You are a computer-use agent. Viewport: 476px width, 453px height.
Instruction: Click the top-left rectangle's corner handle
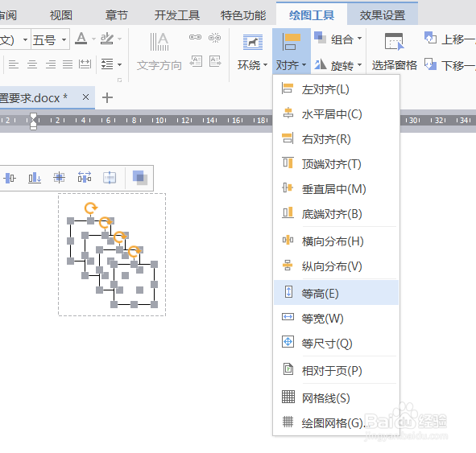point(70,220)
